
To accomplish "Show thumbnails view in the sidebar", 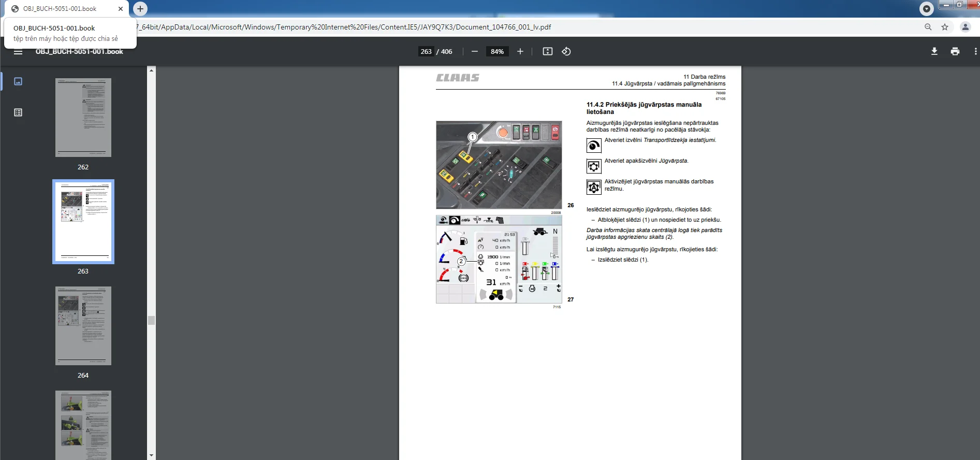I will [x=18, y=81].
